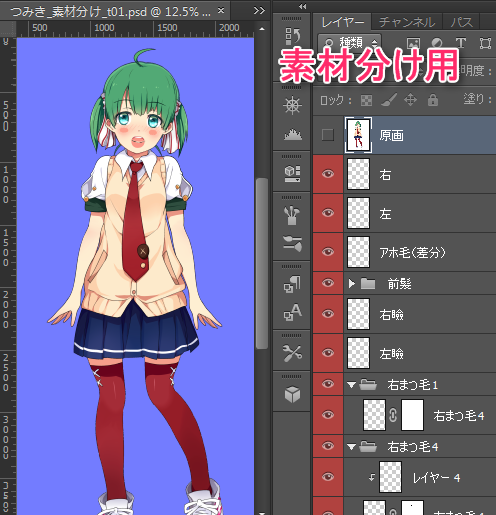Image resolution: width=496 pixels, height=515 pixels.
Task: Select the レイヤー 4 thumbnail
Action: tap(390, 477)
